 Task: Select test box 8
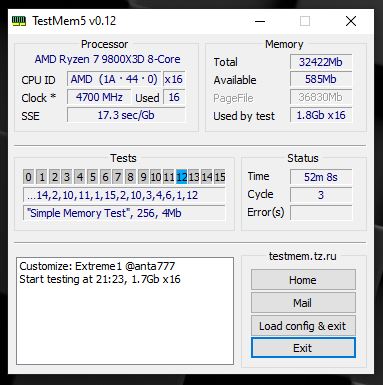pyautogui.click(x=130, y=177)
